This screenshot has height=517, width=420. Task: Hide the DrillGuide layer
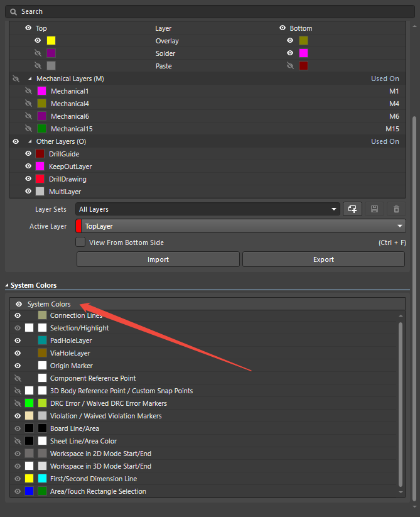tap(28, 154)
